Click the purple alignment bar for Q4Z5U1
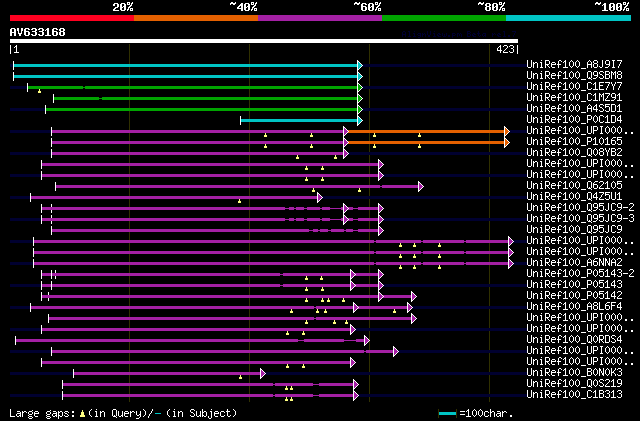Viewport: 640px width, 421px height. (174, 198)
